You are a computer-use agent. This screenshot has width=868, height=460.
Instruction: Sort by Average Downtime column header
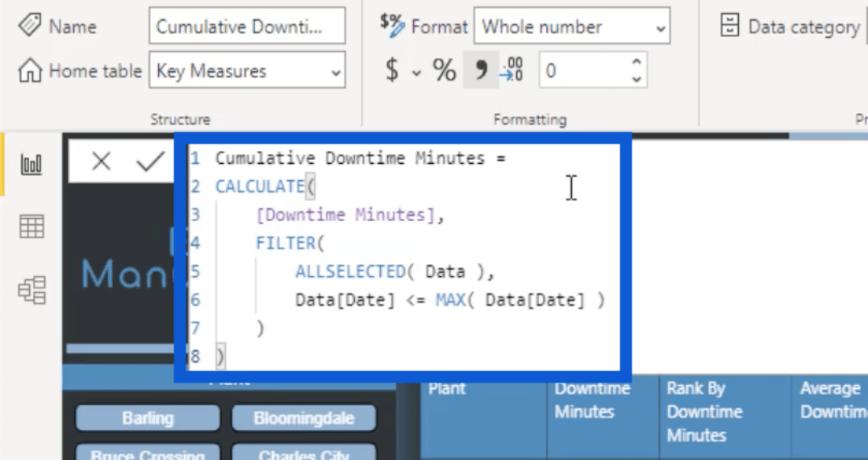[830, 418]
